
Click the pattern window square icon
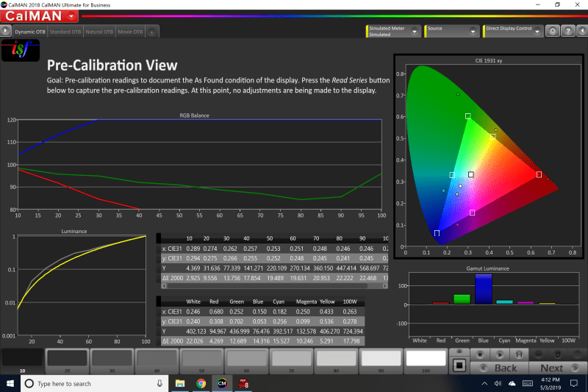coord(461,365)
